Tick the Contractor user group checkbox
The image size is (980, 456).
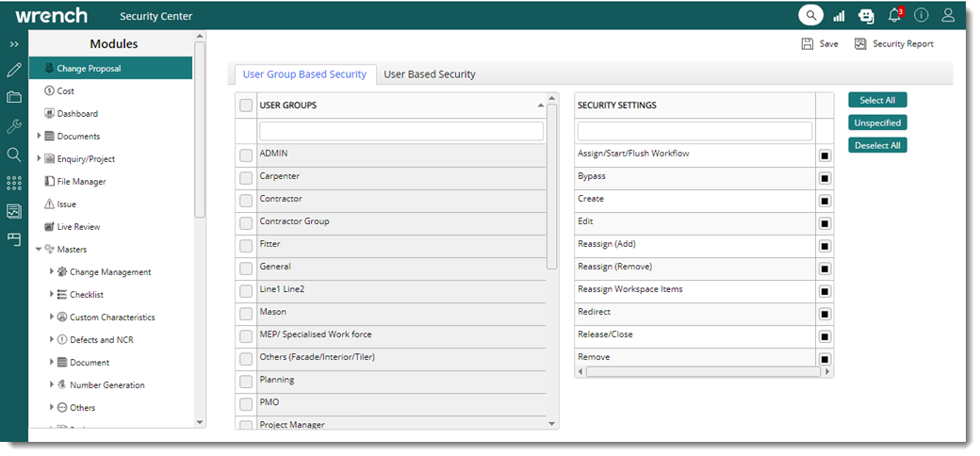click(x=246, y=200)
